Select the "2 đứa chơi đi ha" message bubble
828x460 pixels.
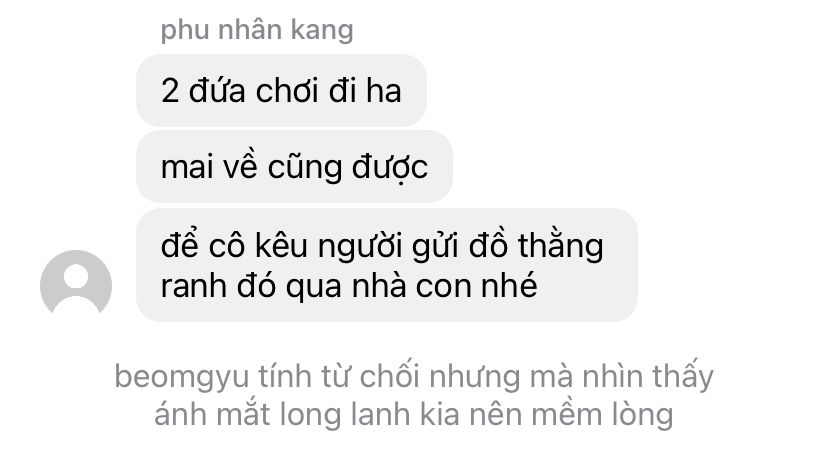click(x=281, y=90)
